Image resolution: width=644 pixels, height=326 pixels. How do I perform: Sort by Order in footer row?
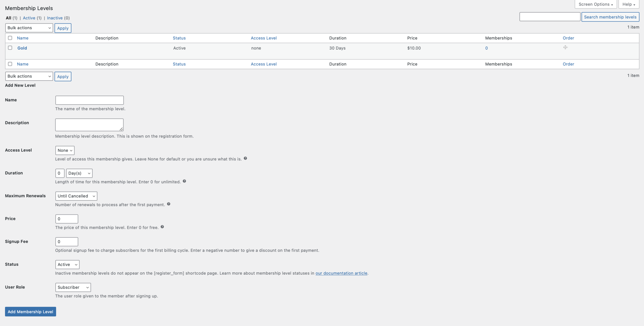click(568, 64)
